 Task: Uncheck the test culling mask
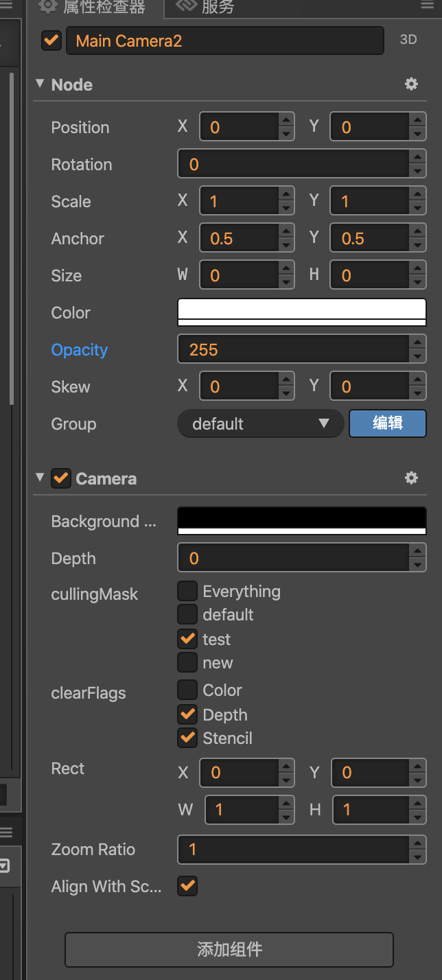click(x=187, y=639)
